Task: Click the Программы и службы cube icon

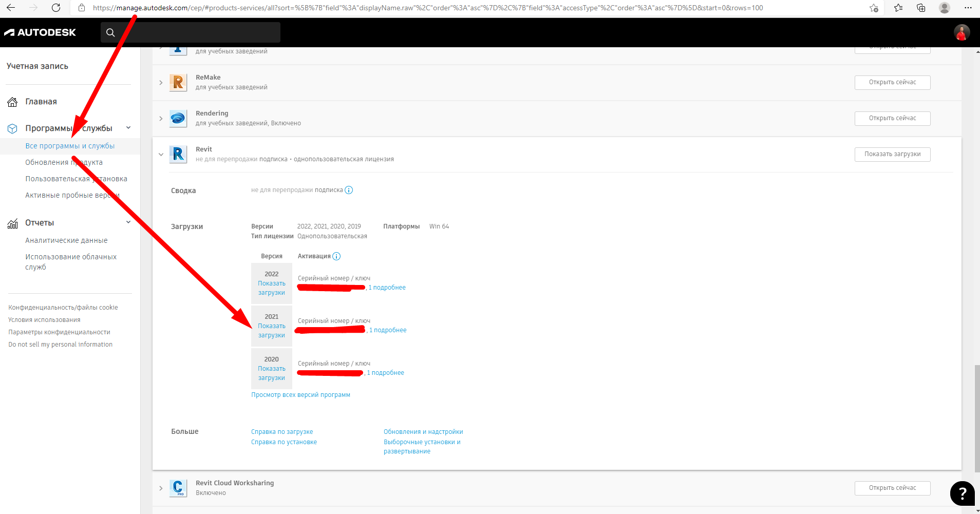Action: [x=13, y=128]
